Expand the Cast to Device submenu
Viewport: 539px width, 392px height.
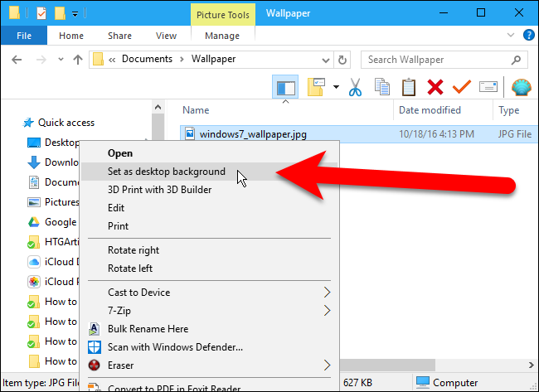click(328, 293)
